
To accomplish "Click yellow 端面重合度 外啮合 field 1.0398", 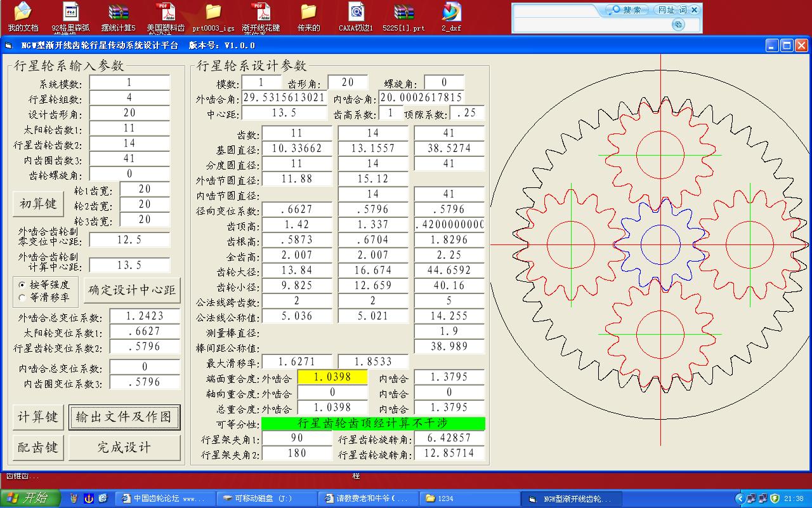I will click(x=332, y=377).
